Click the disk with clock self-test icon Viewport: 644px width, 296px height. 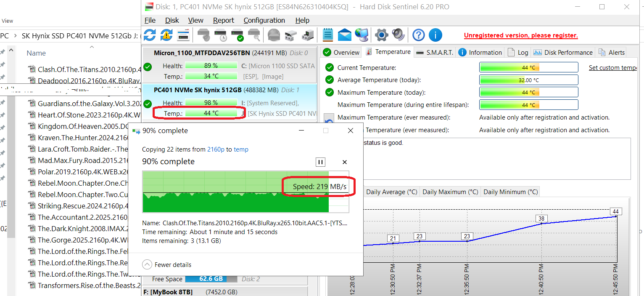tap(221, 35)
